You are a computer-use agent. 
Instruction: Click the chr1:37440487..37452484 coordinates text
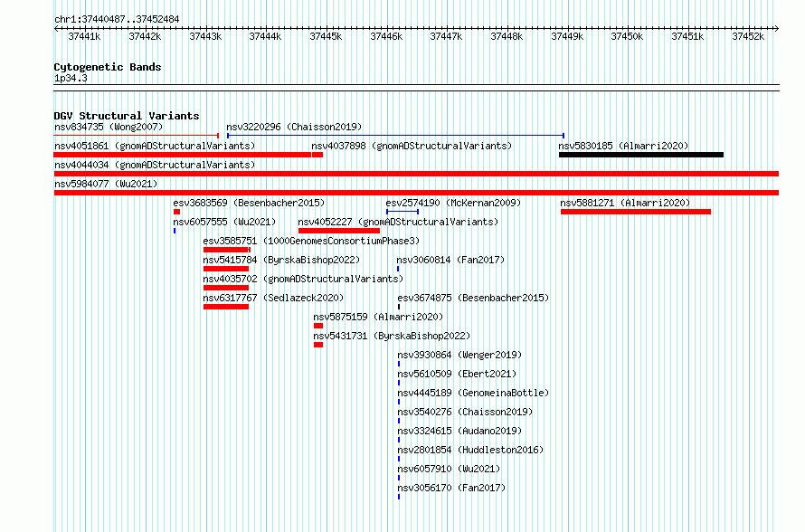click(117, 20)
